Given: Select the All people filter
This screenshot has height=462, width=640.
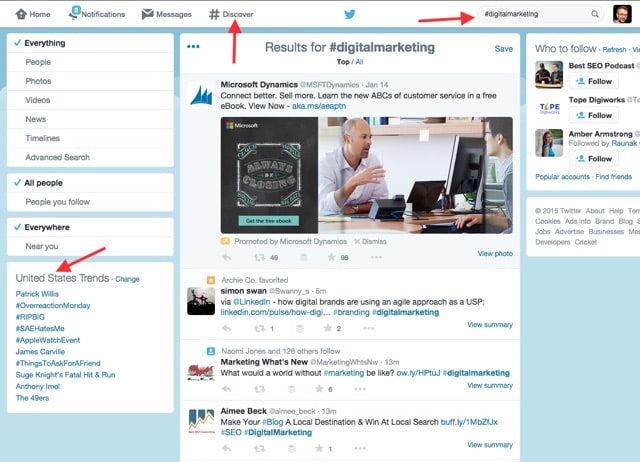Looking at the screenshot, I should point(46,183).
